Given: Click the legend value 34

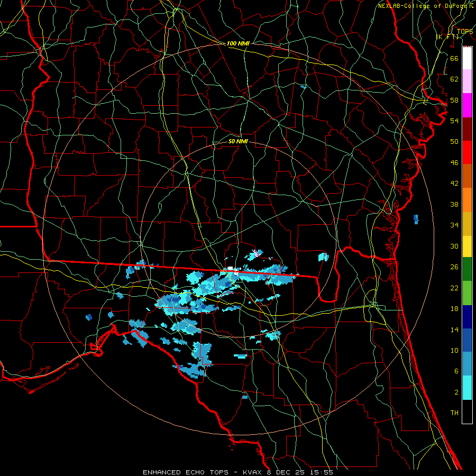Looking at the screenshot, I should [454, 225].
